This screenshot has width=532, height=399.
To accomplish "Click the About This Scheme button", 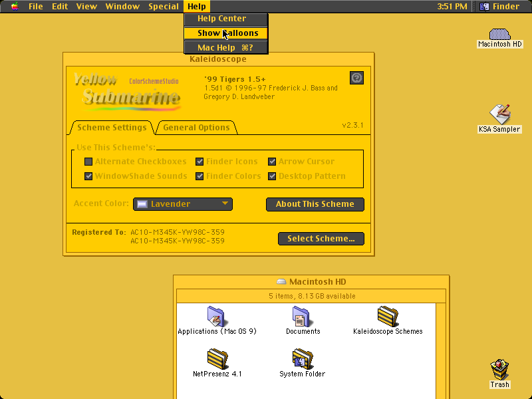I will click(x=315, y=204).
